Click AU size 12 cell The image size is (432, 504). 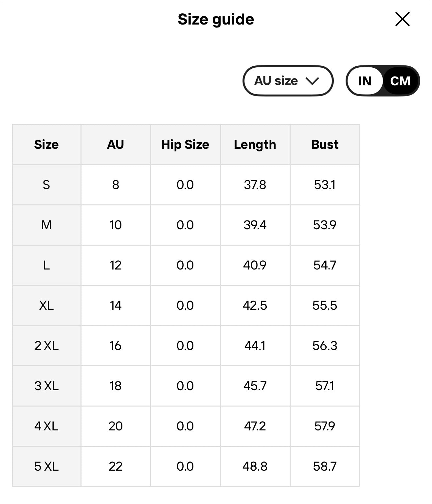click(x=116, y=265)
